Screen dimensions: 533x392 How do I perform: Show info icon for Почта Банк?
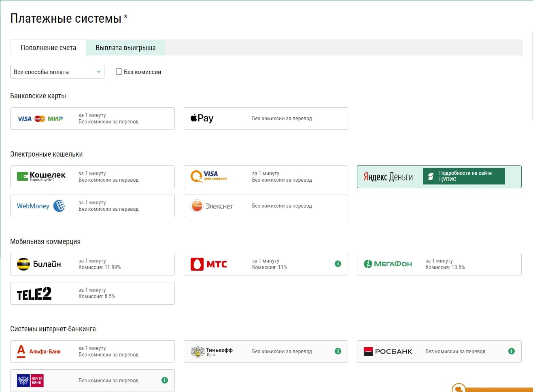coord(165,380)
